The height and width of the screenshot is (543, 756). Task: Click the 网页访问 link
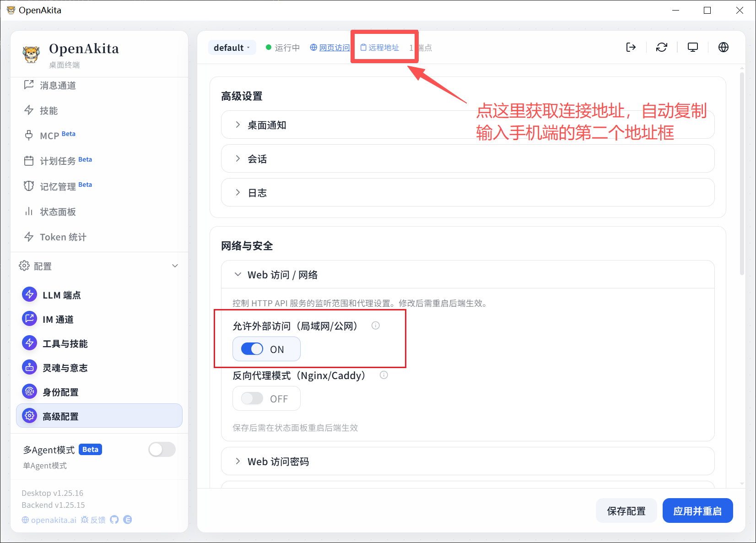330,48
